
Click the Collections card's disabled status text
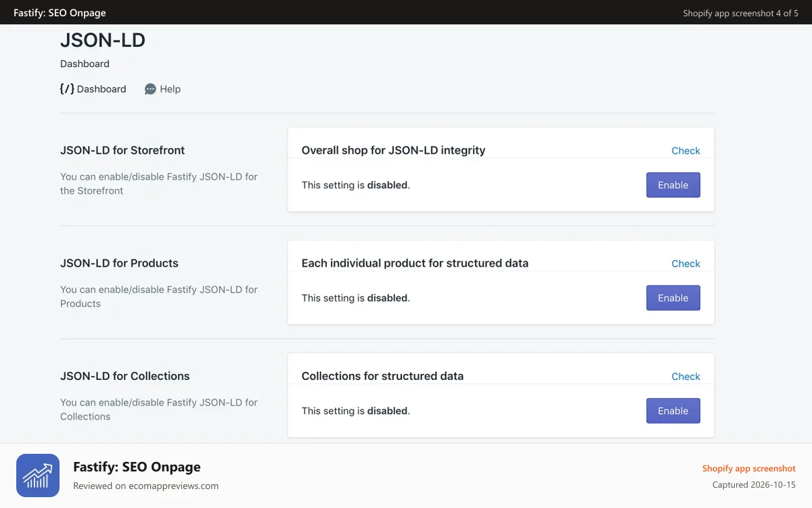coord(356,410)
